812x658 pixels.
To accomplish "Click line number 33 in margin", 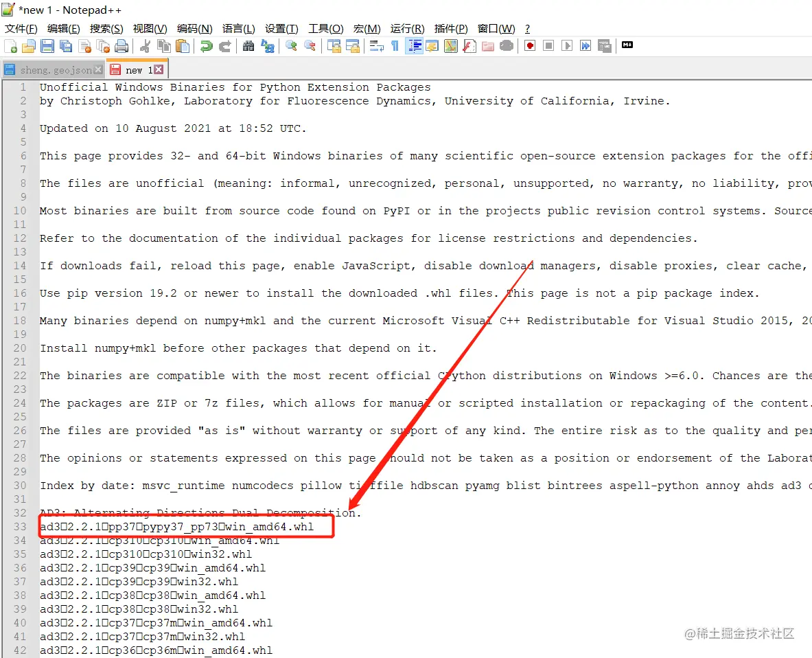I will (20, 526).
